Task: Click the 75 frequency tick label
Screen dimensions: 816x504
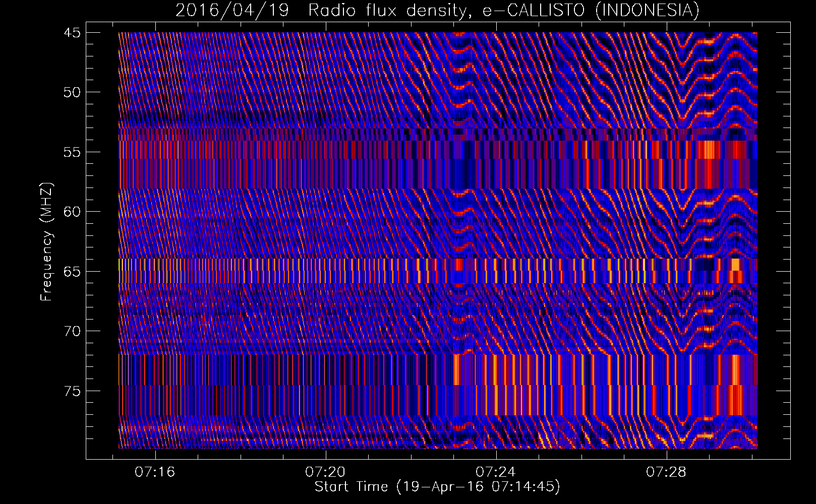Action: tap(72, 391)
